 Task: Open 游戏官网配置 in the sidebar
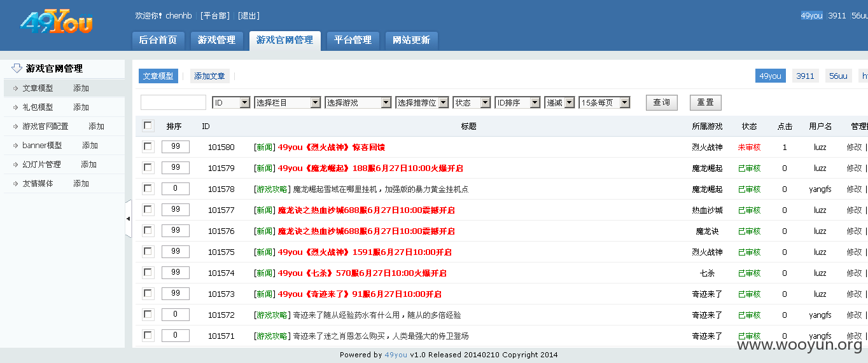click(x=46, y=127)
